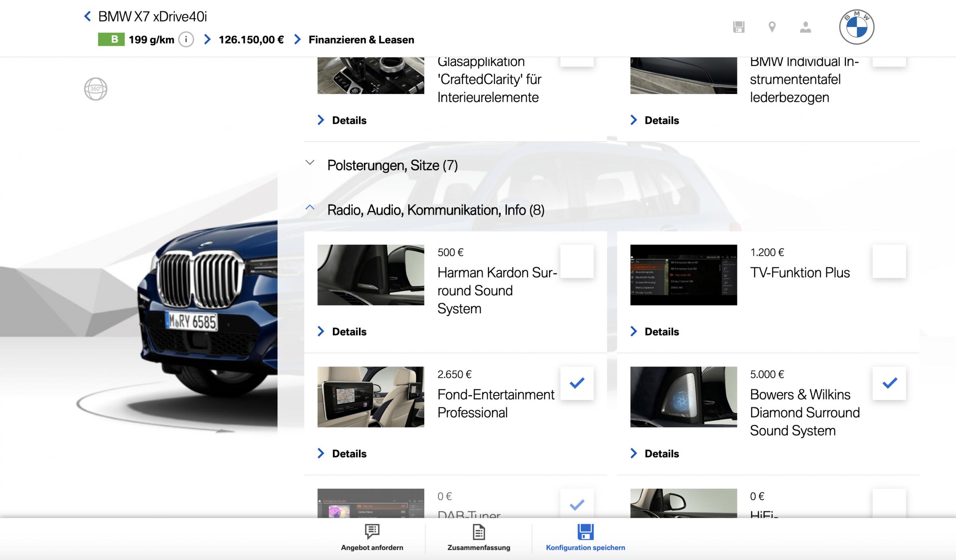Open the 360° view icon

click(x=96, y=89)
